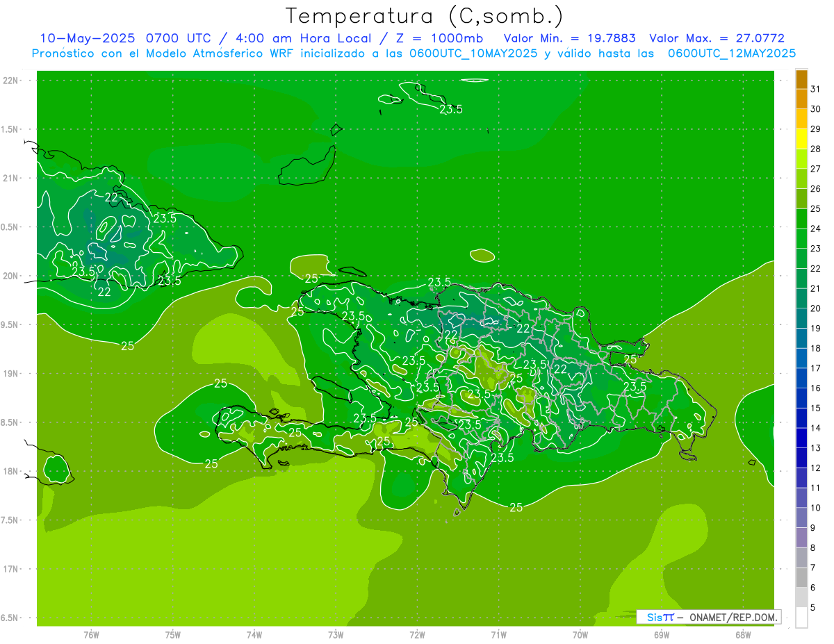Pick the orange swatch between 30 and 31
The height and width of the screenshot is (644, 834).
(801, 99)
